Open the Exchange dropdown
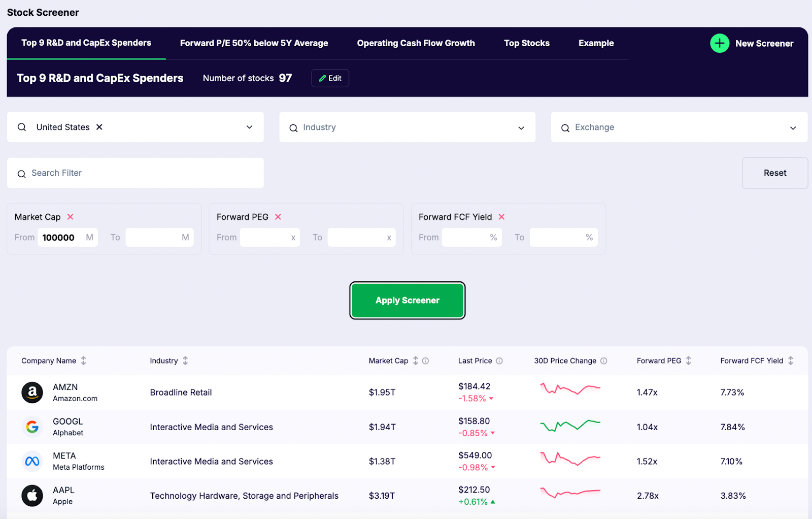The image size is (812, 519). (679, 127)
